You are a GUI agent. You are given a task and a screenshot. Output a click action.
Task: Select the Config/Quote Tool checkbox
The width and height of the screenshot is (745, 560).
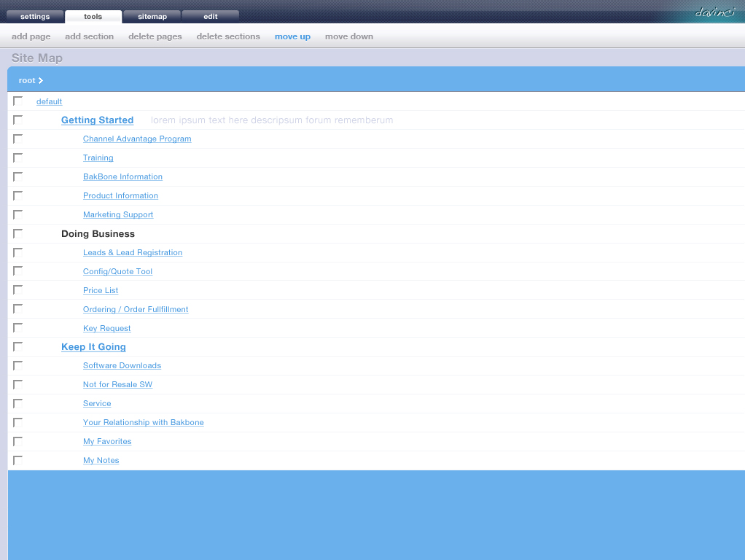pyautogui.click(x=17, y=271)
